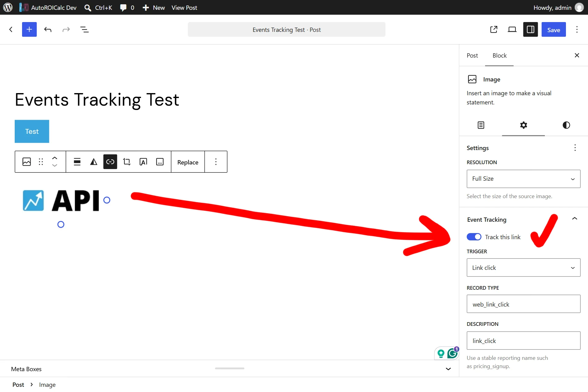Move the image block up

(x=55, y=158)
